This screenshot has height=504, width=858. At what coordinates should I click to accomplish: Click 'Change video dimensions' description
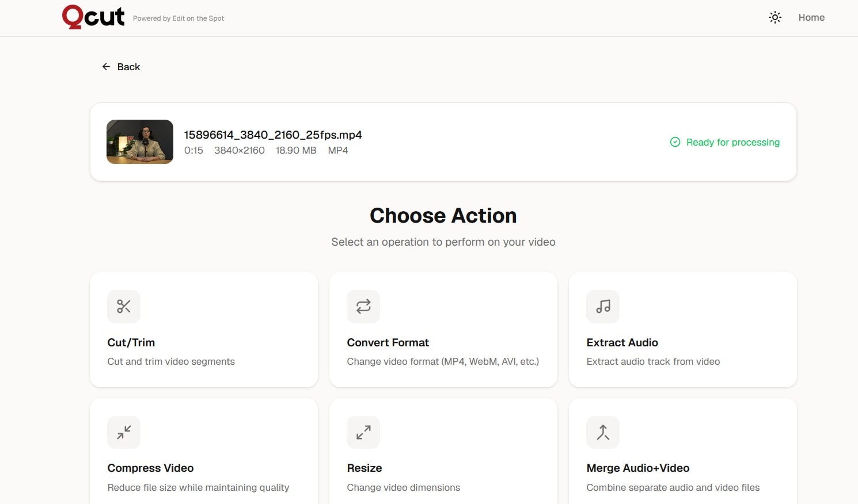[x=404, y=487]
